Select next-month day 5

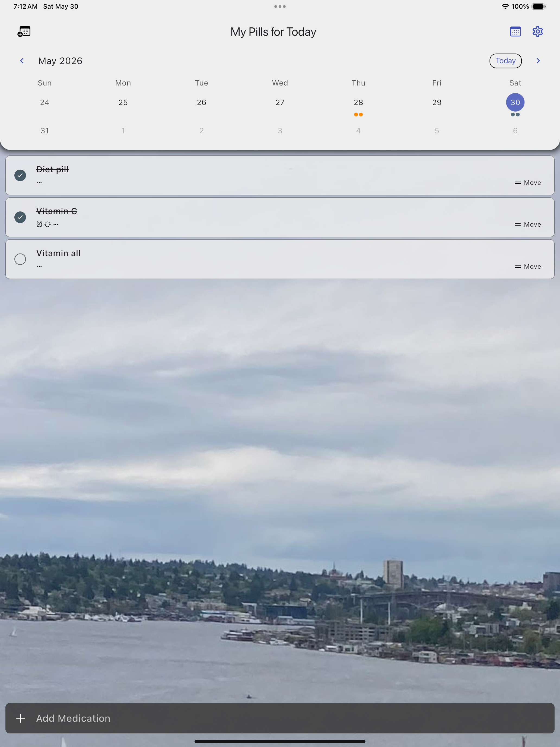click(x=437, y=131)
